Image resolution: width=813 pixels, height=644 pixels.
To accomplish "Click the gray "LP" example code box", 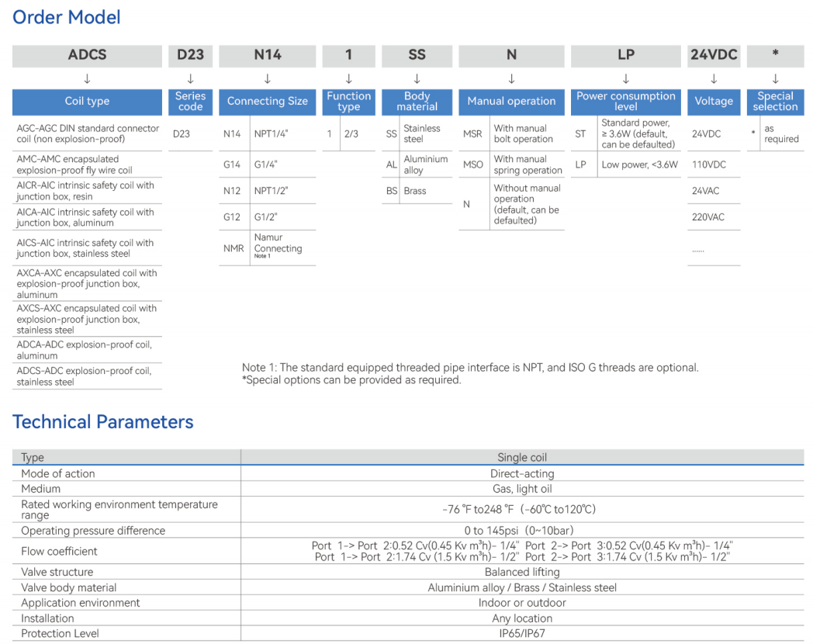I will pos(626,56).
